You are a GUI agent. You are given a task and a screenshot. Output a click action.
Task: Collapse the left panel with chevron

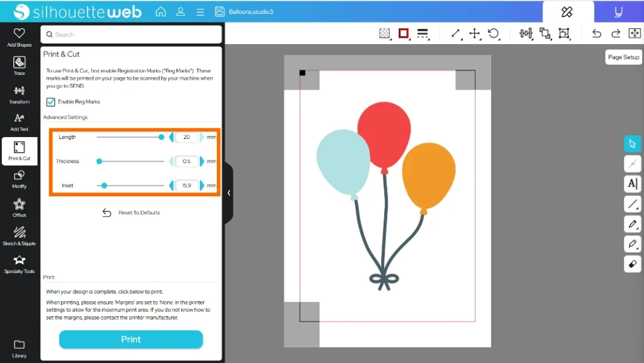click(229, 193)
